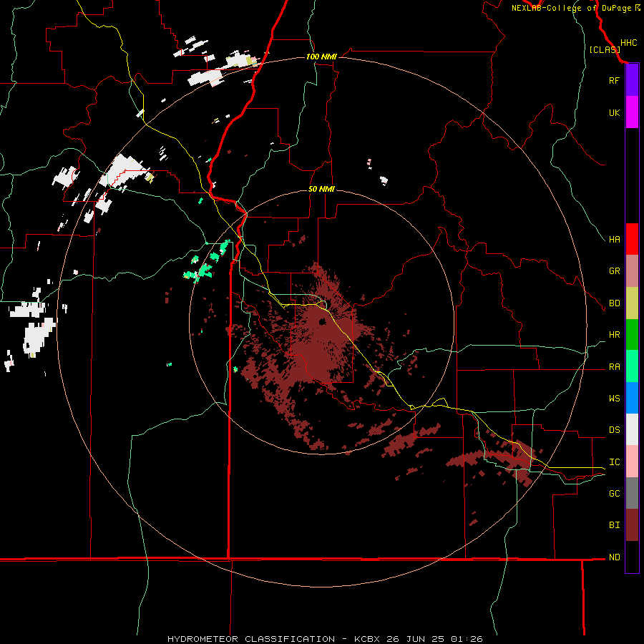Click the HR green legend swatch

[x=632, y=335]
